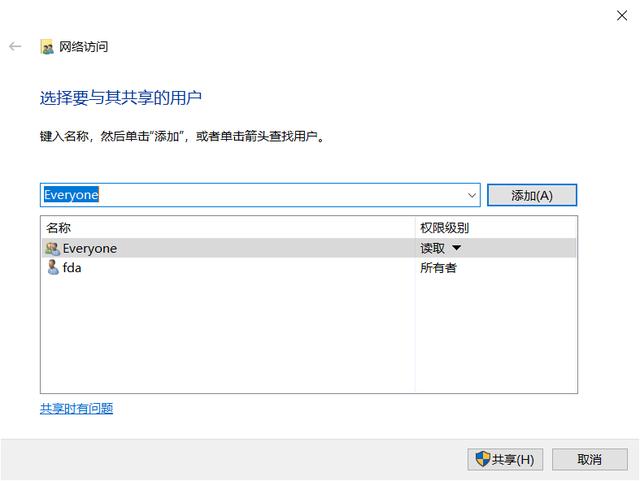The image size is (640, 481).
Task: Click the 选择要与其共享的用户 heading
Action: pyautogui.click(x=121, y=98)
